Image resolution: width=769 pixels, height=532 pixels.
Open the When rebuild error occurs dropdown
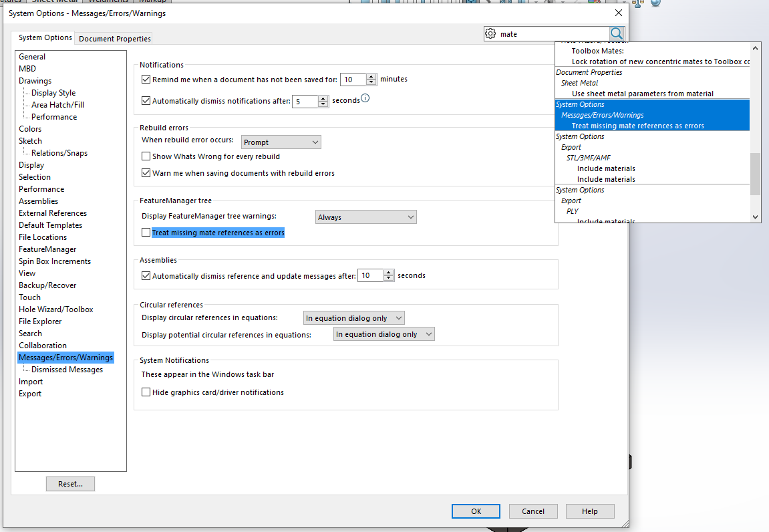[x=281, y=142]
